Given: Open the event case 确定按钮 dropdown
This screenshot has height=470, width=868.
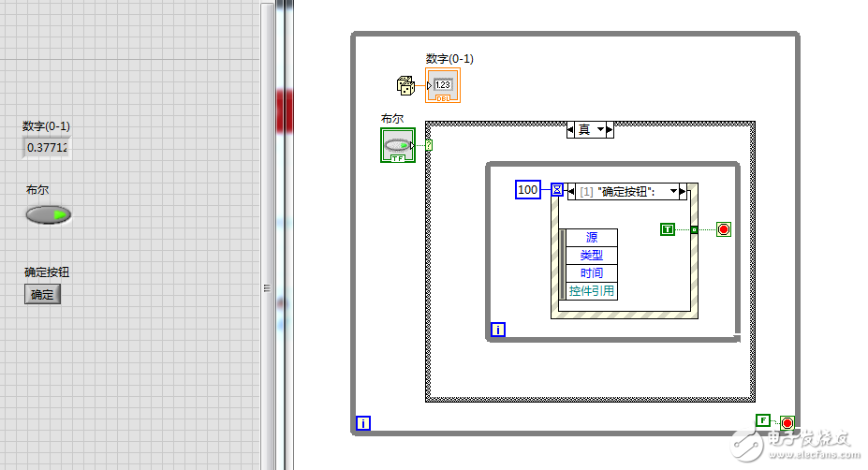Looking at the screenshot, I should coord(673,191).
